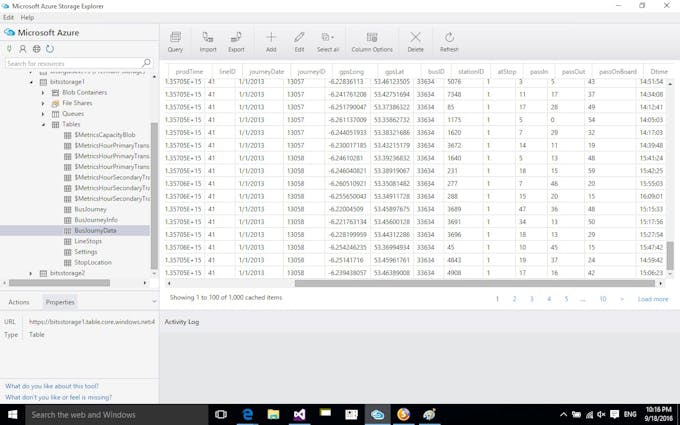Open the Edit menu
The width and height of the screenshot is (680, 425).
[9, 17]
